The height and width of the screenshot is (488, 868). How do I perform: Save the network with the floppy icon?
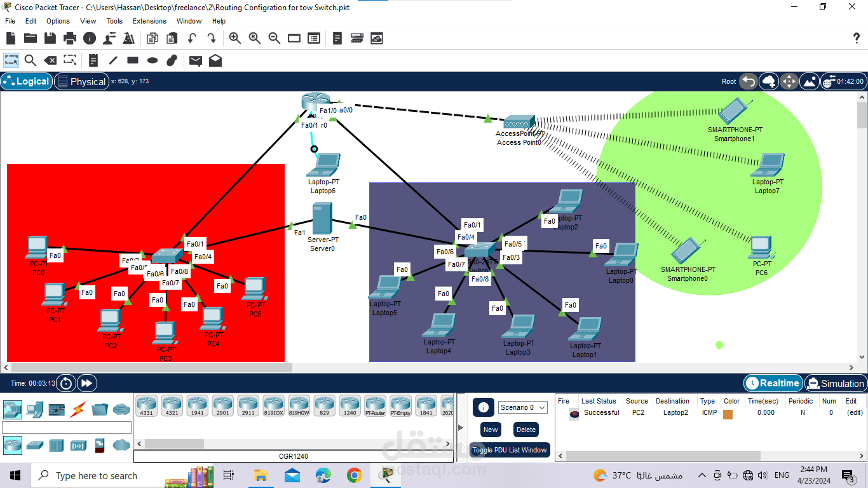[50, 39]
